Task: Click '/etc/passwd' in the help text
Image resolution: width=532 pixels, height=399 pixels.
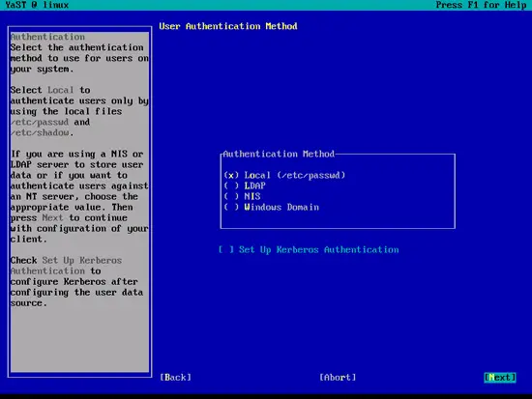Action: click(40, 122)
